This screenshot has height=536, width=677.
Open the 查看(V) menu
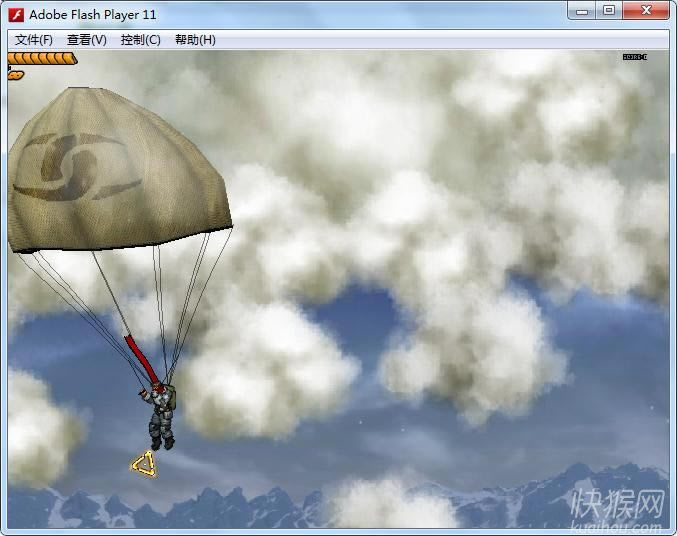(87, 40)
